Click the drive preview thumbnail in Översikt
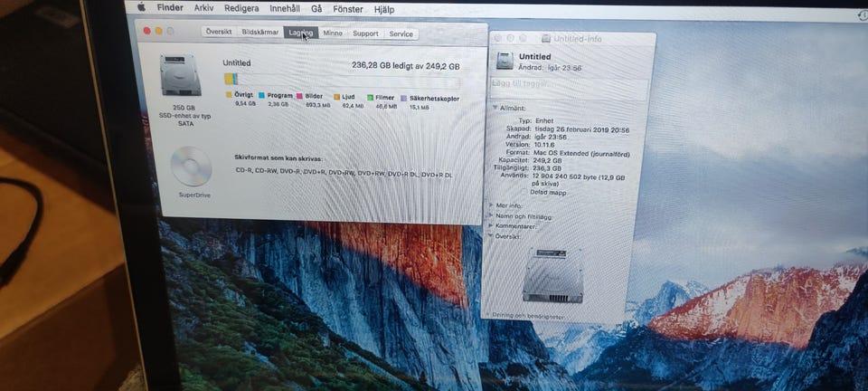This screenshot has width=868, height=391. click(x=553, y=275)
